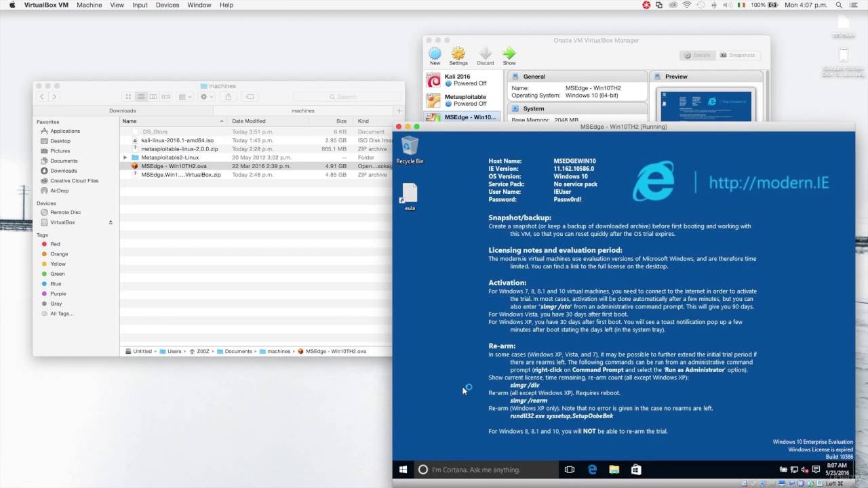Select the Kali 2016 virtual machine
868x488 pixels.
pyautogui.click(x=462, y=80)
